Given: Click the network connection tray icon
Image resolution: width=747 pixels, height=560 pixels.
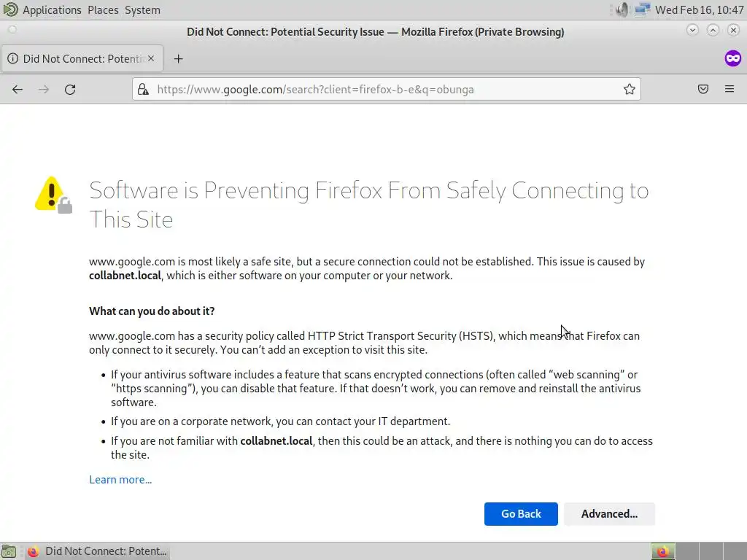Looking at the screenshot, I should coord(642,9).
